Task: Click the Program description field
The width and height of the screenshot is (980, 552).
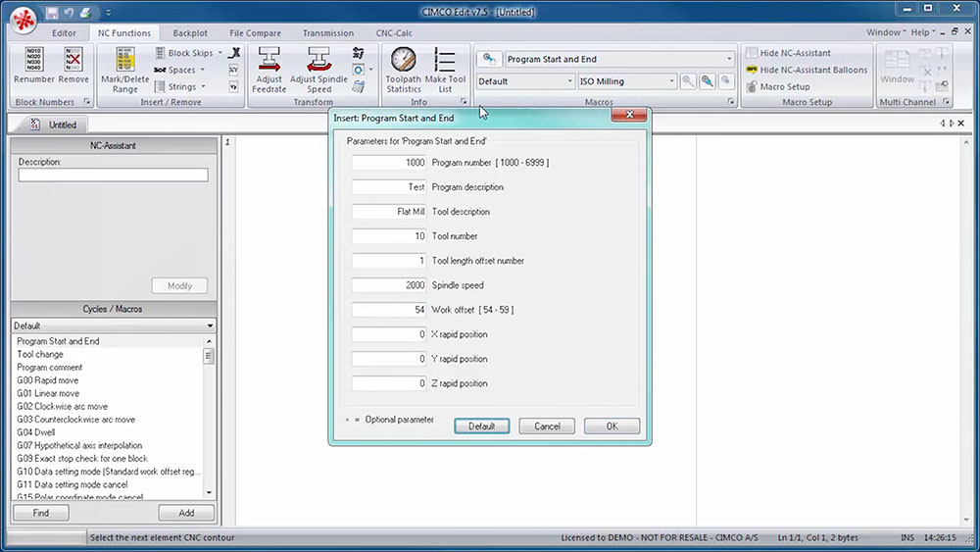Action: [389, 187]
